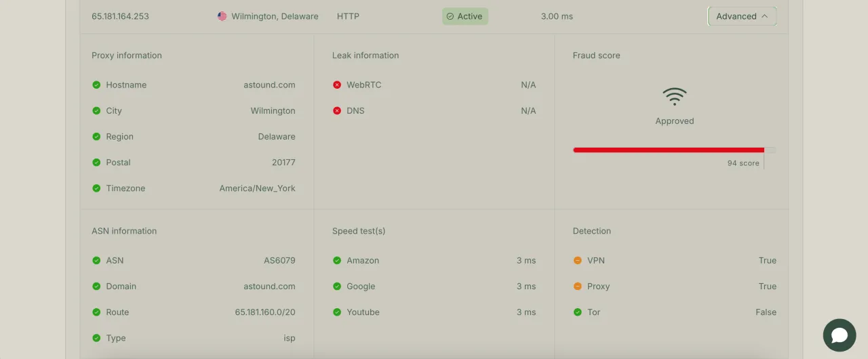Click the America/New_York timezone value
This screenshot has height=359, width=868.
click(257, 188)
